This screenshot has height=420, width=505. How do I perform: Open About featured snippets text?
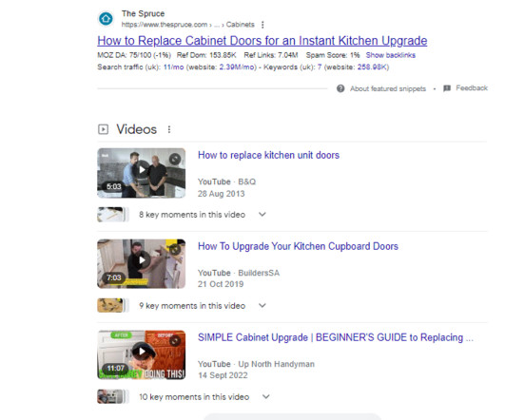tap(388, 88)
